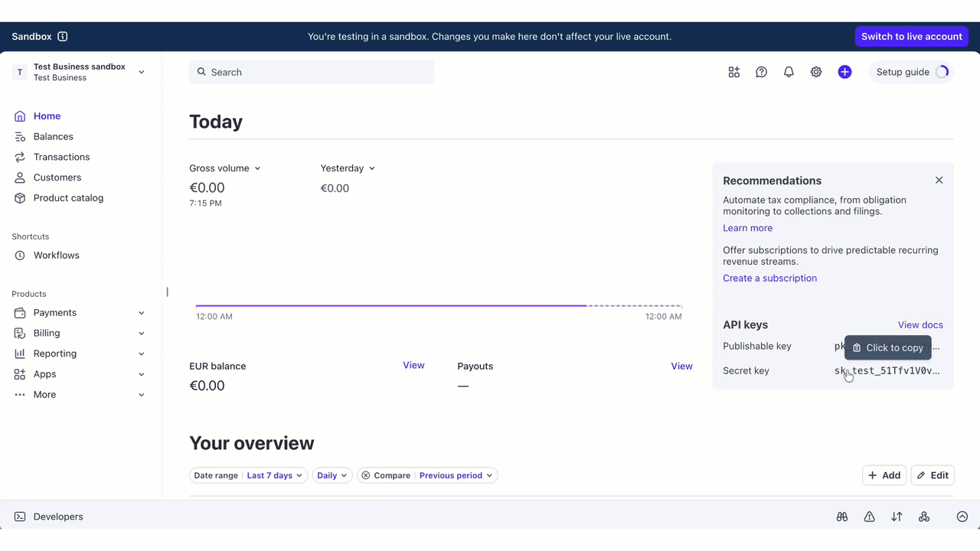Remove the Compare filter with x icon
980x551 pixels.
point(366,475)
